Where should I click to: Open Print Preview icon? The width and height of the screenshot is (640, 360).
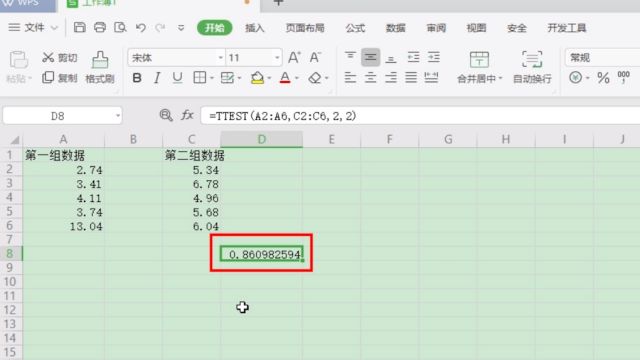pos(120,28)
